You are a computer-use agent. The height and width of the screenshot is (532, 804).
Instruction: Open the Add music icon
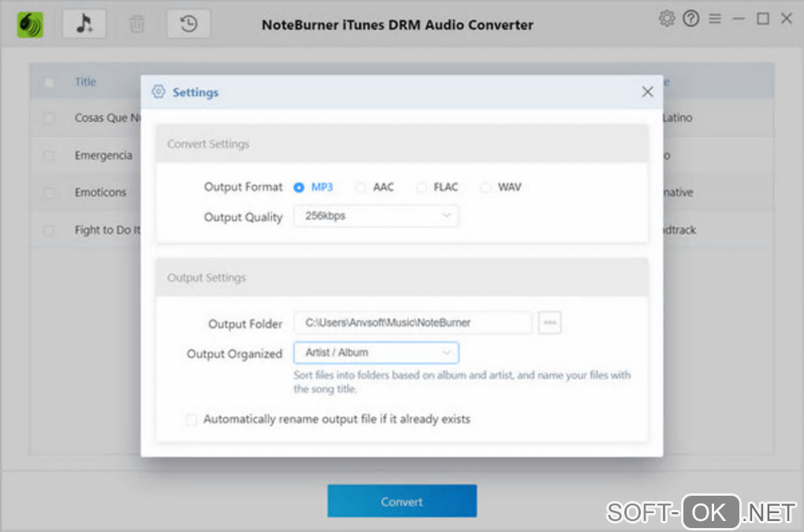click(x=84, y=24)
